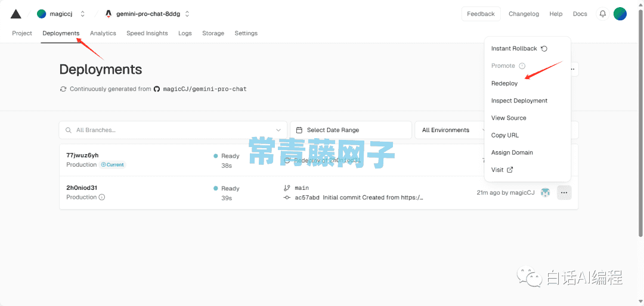Expand the gemini-pro-chat-8ddg project switcher
The image size is (644, 306).
(x=187, y=14)
